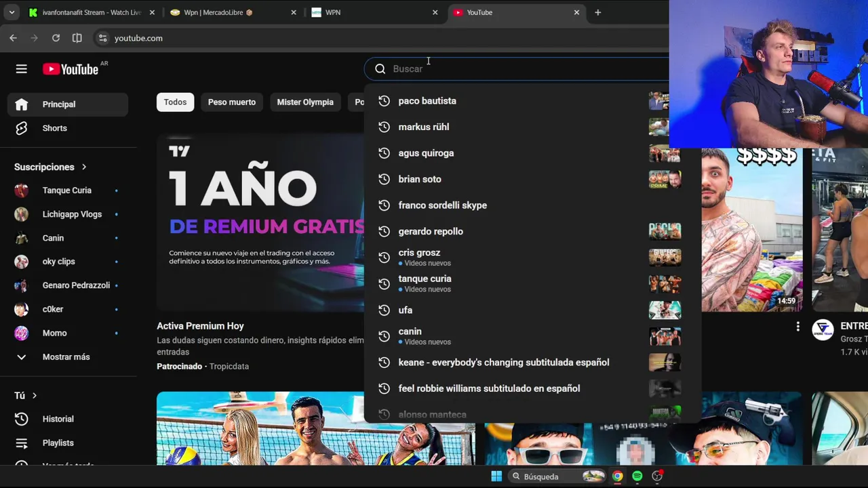The image size is (868, 488).
Task: Open Shorts in sidebar
Action: tap(68, 128)
